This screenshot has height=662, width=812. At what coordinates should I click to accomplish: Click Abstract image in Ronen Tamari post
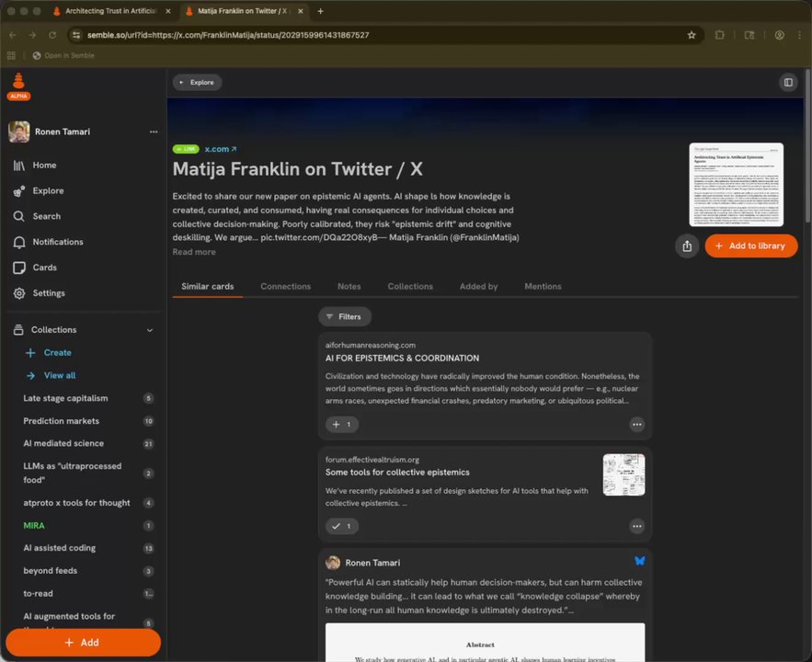[x=485, y=643]
